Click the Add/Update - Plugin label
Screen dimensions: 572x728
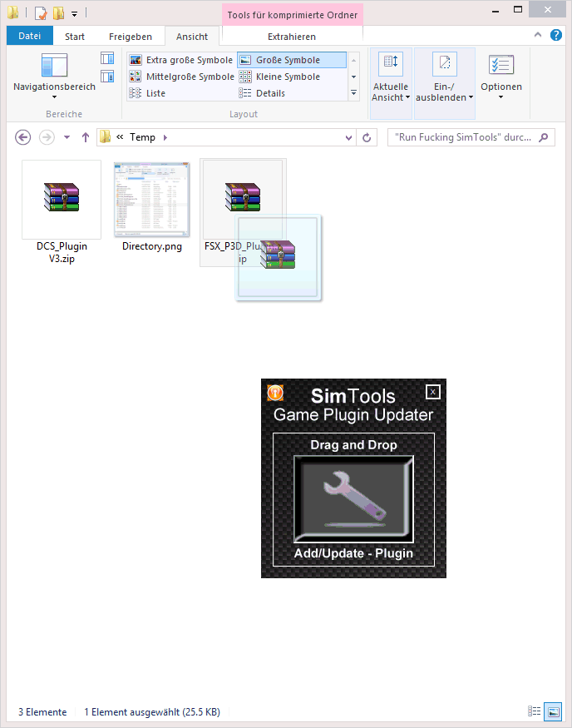(x=353, y=553)
